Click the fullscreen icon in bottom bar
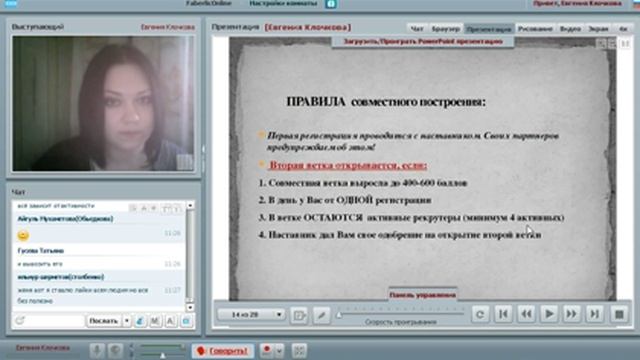 pos(299,351)
